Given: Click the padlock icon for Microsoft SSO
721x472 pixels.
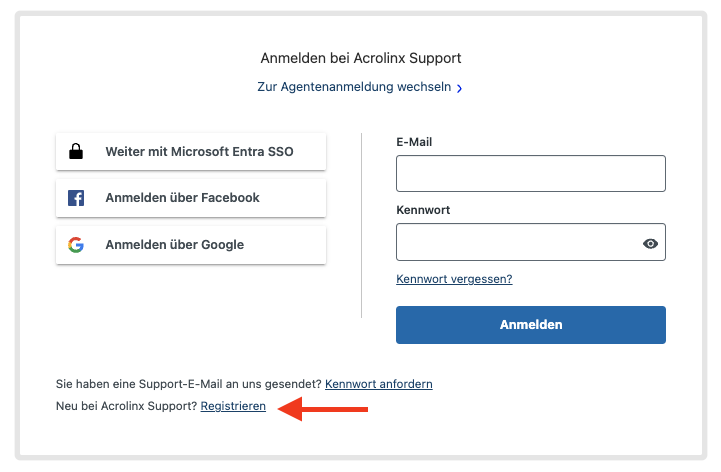Looking at the screenshot, I should pyautogui.click(x=76, y=151).
